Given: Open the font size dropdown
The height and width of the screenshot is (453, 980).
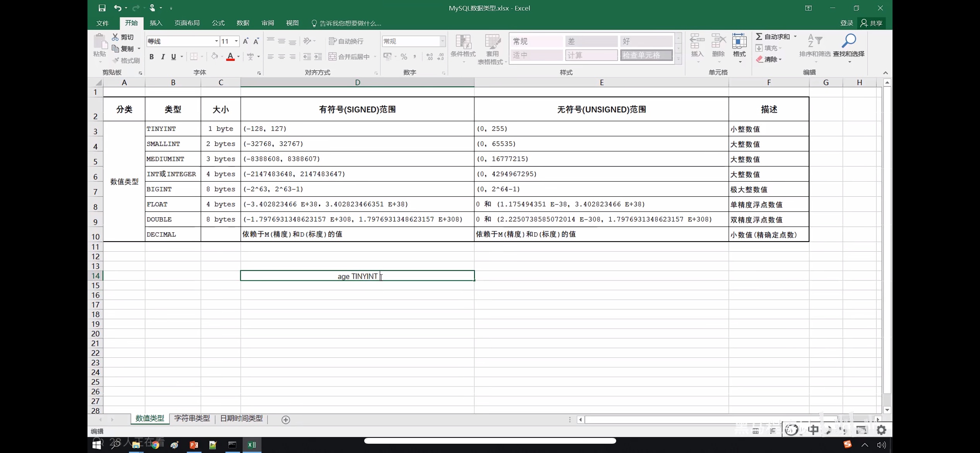Looking at the screenshot, I should [235, 41].
